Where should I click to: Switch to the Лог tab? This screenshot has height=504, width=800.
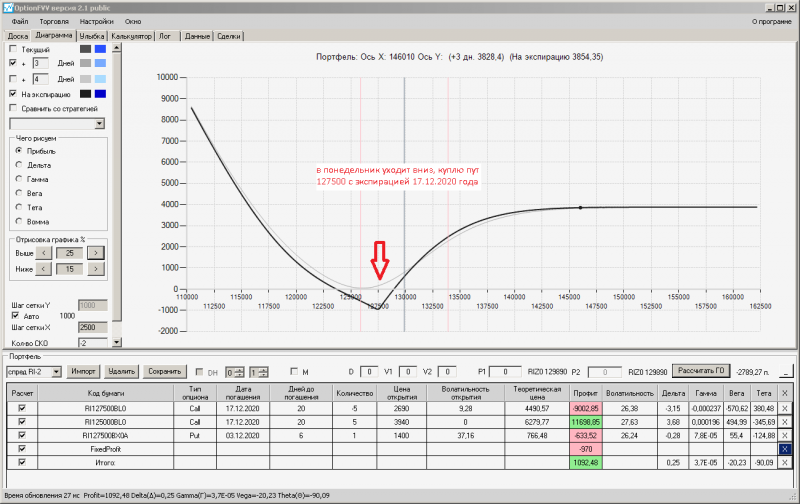pos(165,36)
